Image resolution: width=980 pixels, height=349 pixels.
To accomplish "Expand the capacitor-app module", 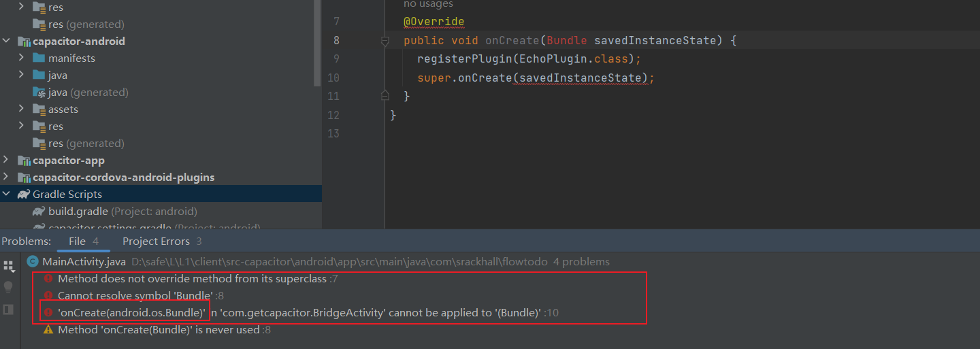I will coord(6,161).
